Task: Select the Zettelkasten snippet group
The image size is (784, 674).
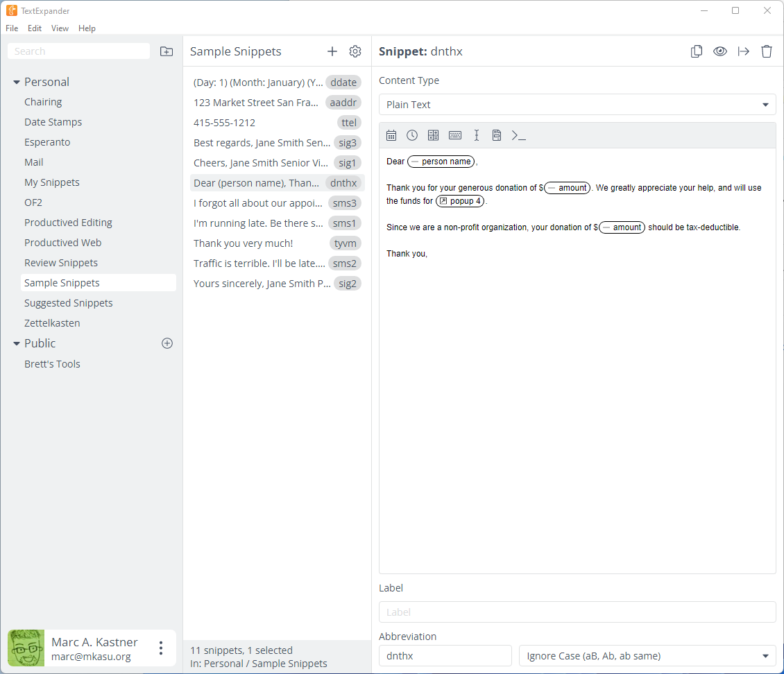Action: (52, 323)
